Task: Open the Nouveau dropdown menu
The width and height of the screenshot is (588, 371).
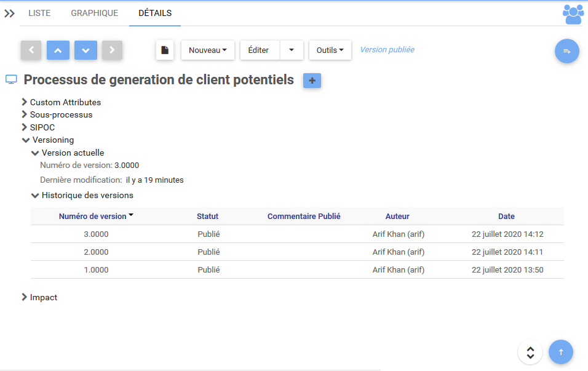Action: coord(207,50)
